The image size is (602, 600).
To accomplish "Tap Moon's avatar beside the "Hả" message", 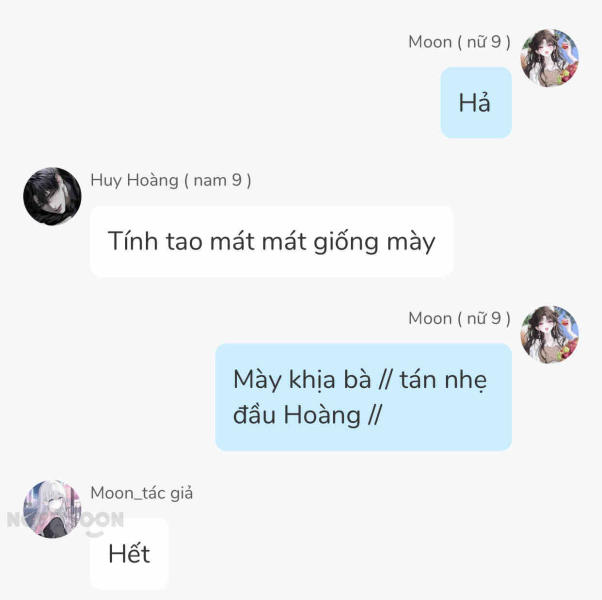I will [x=549, y=58].
